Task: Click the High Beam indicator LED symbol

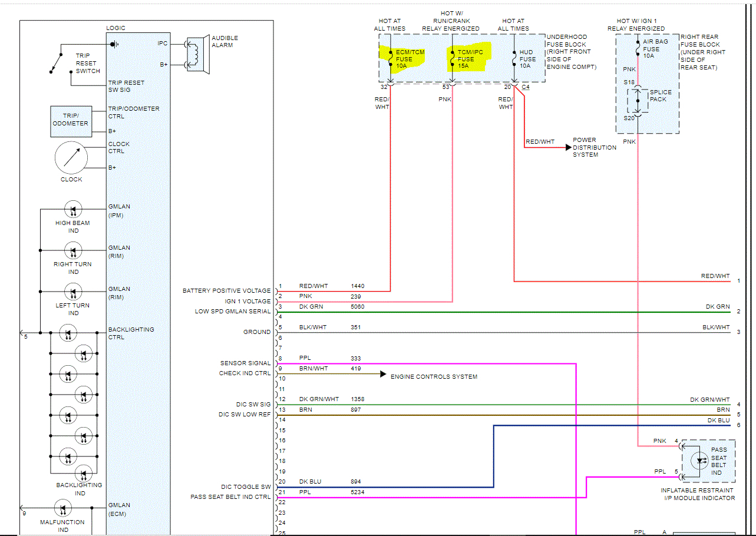Action: click(x=72, y=209)
